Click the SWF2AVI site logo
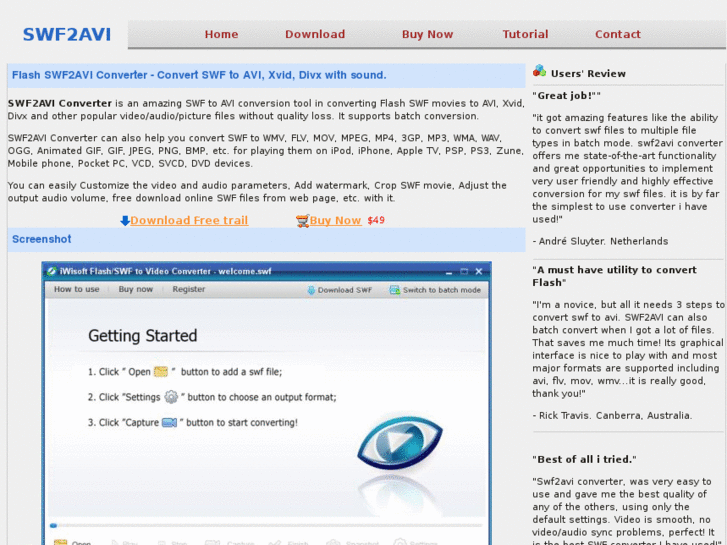727x545 pixels. (67, 34)
